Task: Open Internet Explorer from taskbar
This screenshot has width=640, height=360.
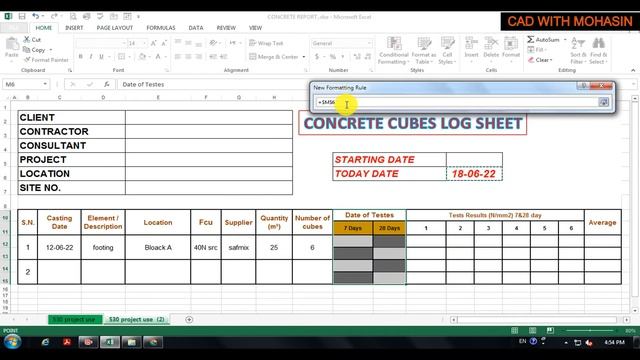Action: tap(45, 342)
